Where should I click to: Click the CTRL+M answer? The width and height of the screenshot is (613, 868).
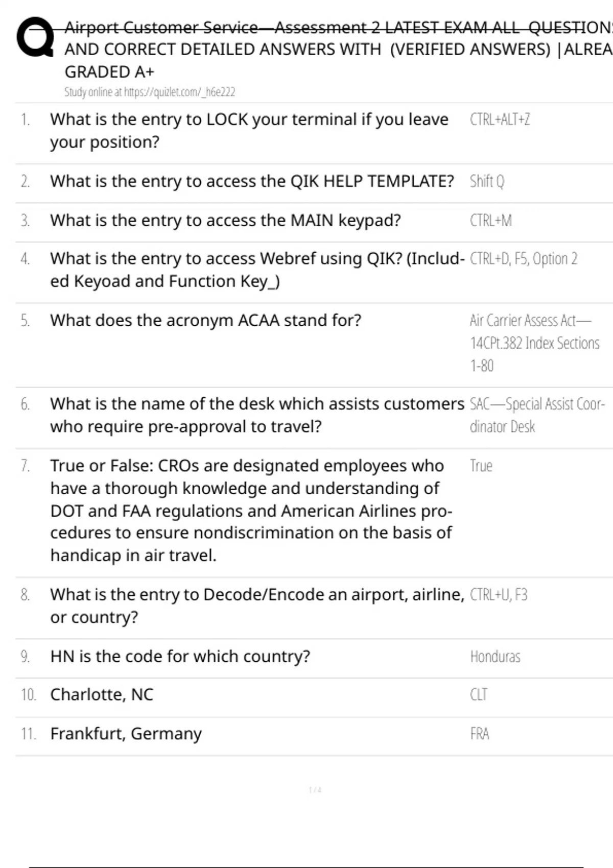click(x=490, y=221)
